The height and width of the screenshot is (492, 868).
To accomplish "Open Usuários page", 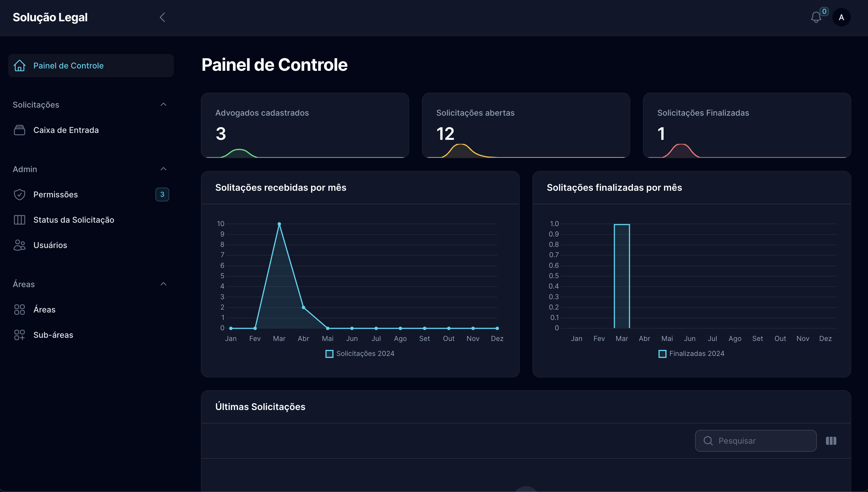I will coord(91,245).
